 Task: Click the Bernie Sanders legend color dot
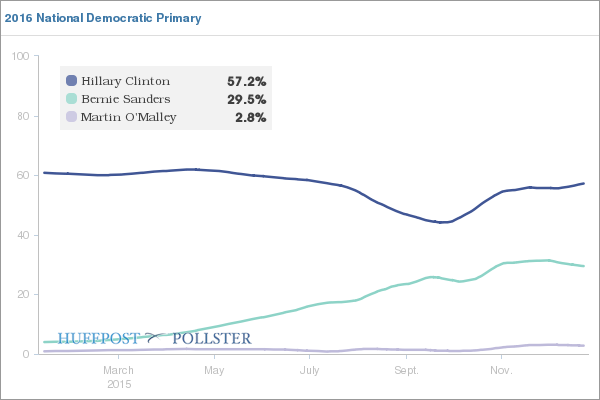coord(71,99)
